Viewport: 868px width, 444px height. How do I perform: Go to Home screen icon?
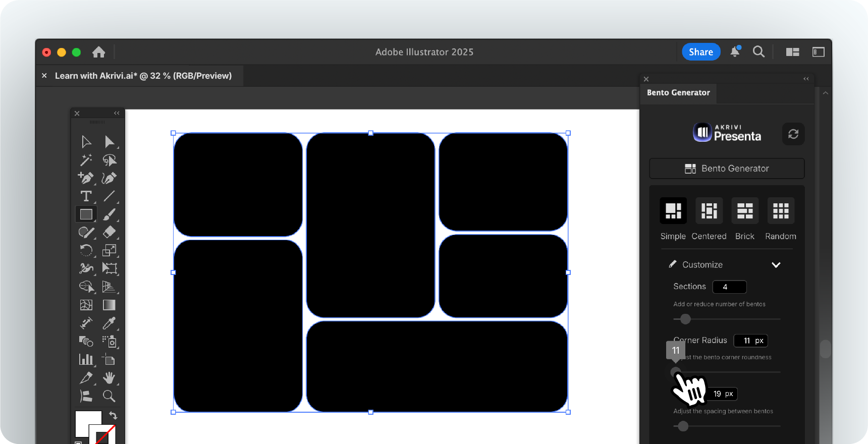(x=99, y=52)
